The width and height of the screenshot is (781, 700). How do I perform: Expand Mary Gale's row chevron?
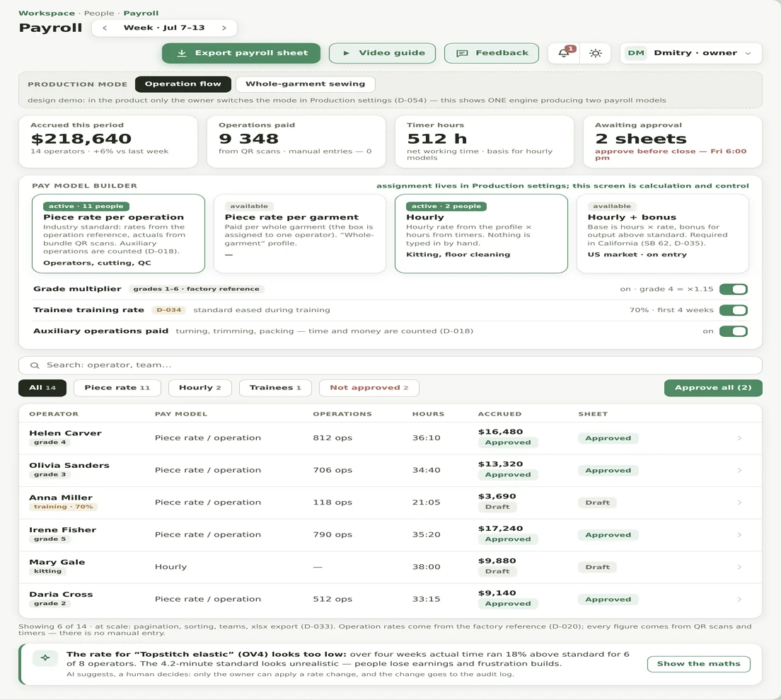tap(739, 567)
